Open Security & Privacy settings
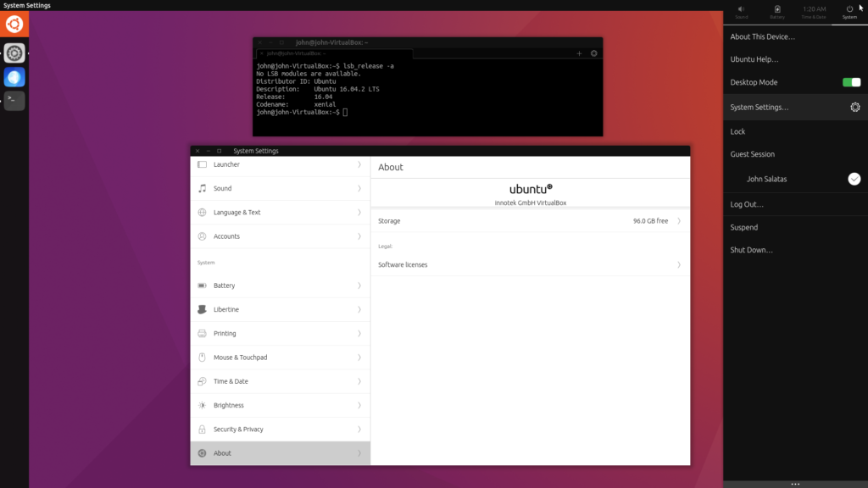868x488 pixels. point(280,430)
